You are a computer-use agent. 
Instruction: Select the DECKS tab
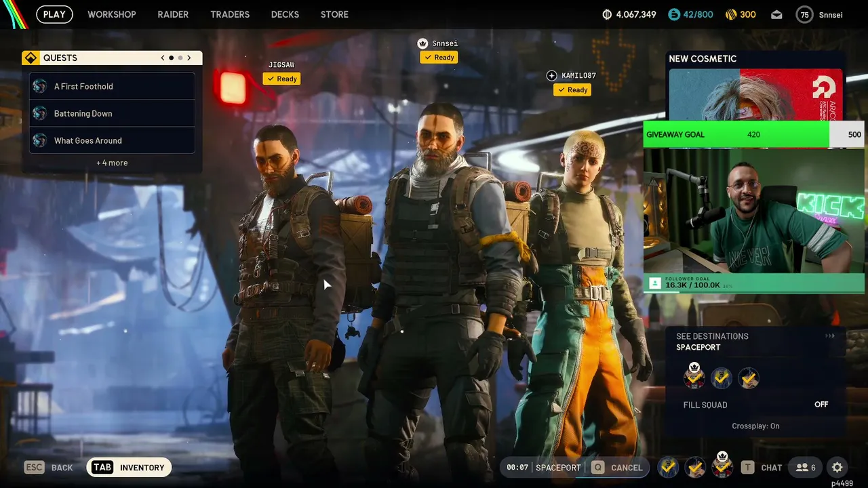(x=285, y=14)
